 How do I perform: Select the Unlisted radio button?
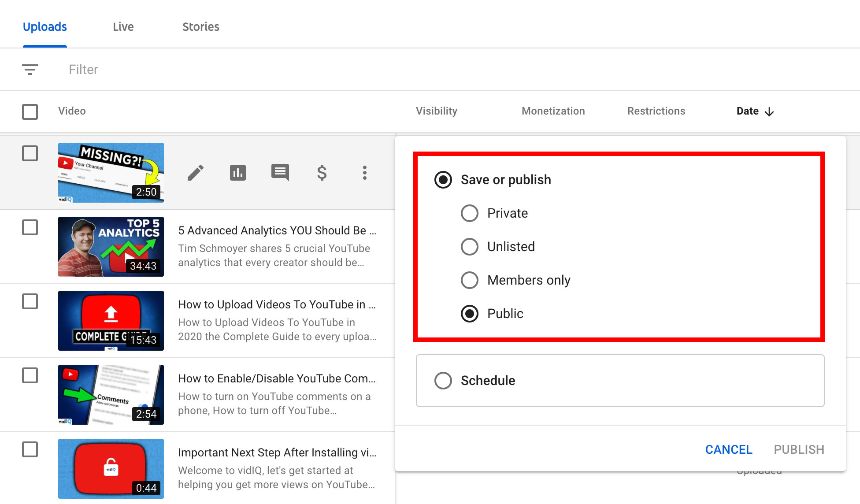470,247
